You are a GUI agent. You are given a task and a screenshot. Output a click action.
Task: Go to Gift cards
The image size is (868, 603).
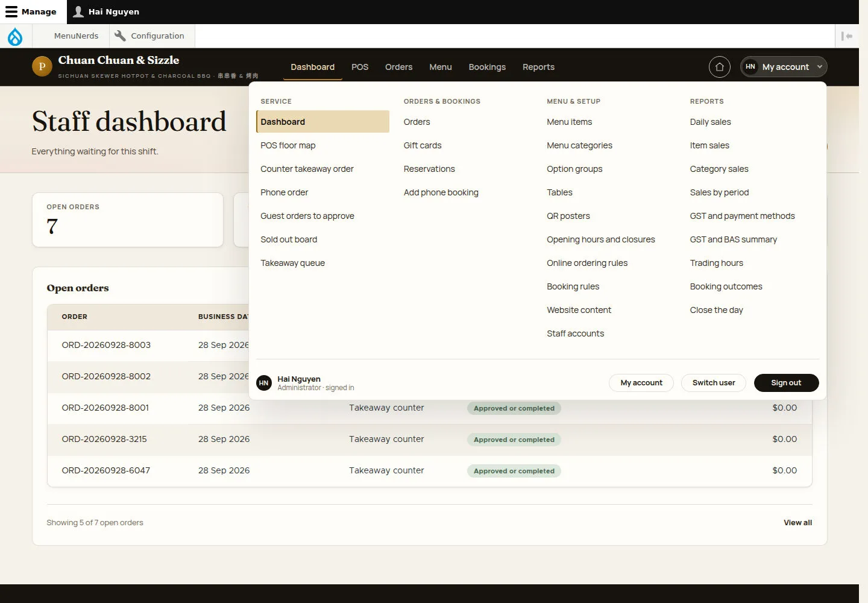(x=423, y=145)
